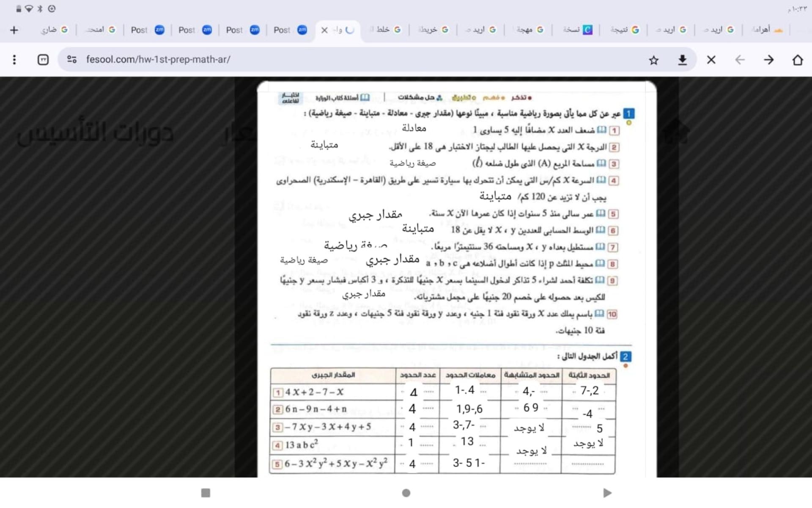
Task: Switch to the خريطة Google tab
Action: [x=433, y=30]
